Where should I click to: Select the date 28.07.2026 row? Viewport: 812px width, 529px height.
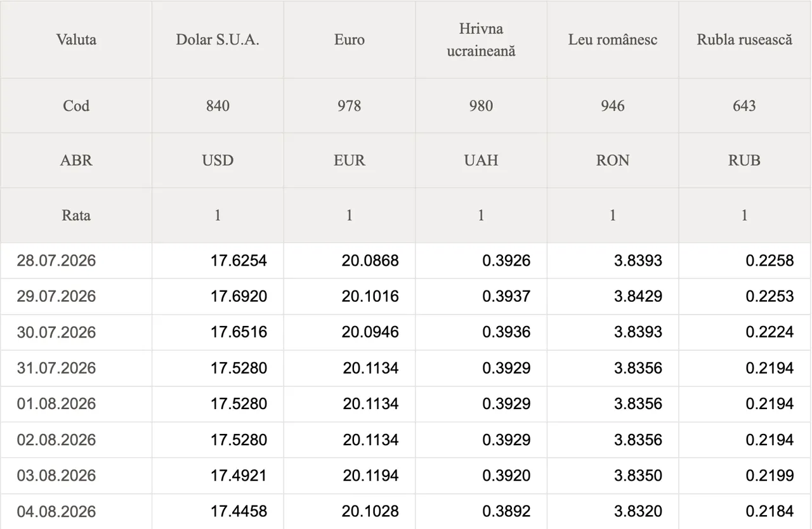click(406, 261)
